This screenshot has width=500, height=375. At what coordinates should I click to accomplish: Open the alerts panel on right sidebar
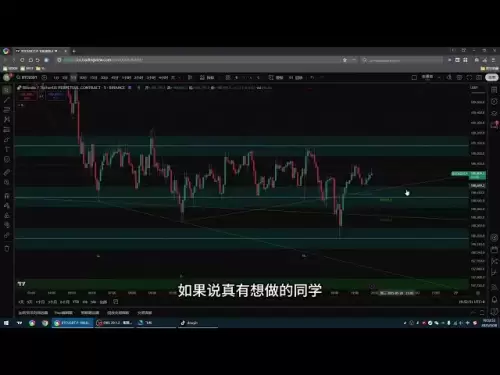pos(494,101)
